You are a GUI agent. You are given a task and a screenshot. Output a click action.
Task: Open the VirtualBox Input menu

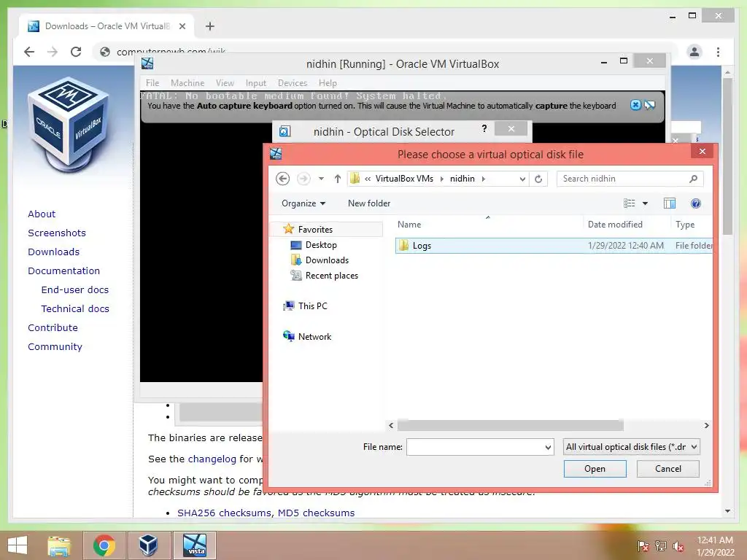point(256,83)
